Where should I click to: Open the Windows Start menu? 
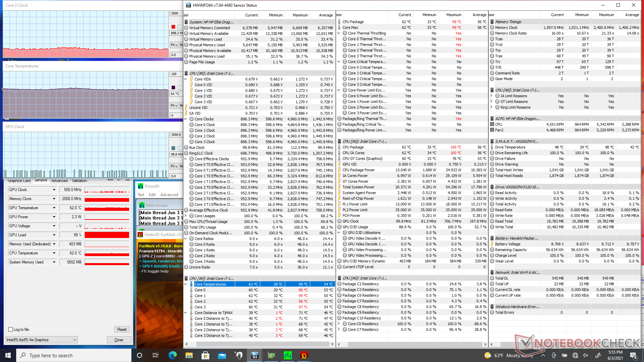click(x=8, y=355)
